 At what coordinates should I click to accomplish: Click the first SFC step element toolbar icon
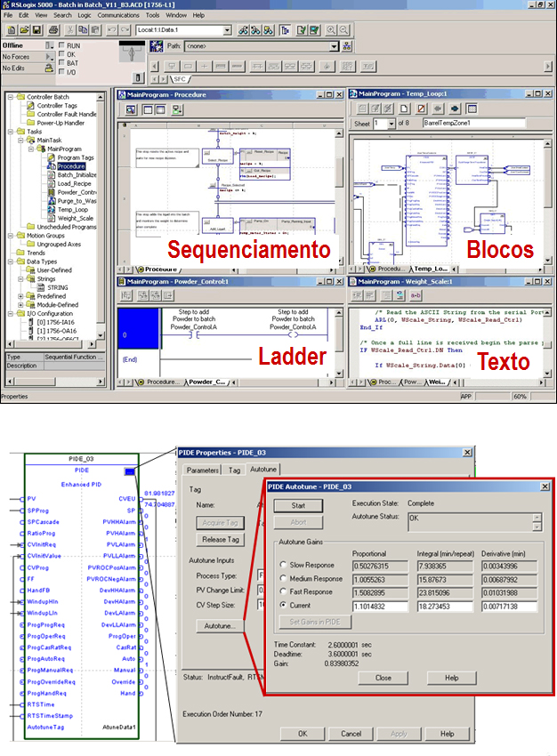click(171, 67)
